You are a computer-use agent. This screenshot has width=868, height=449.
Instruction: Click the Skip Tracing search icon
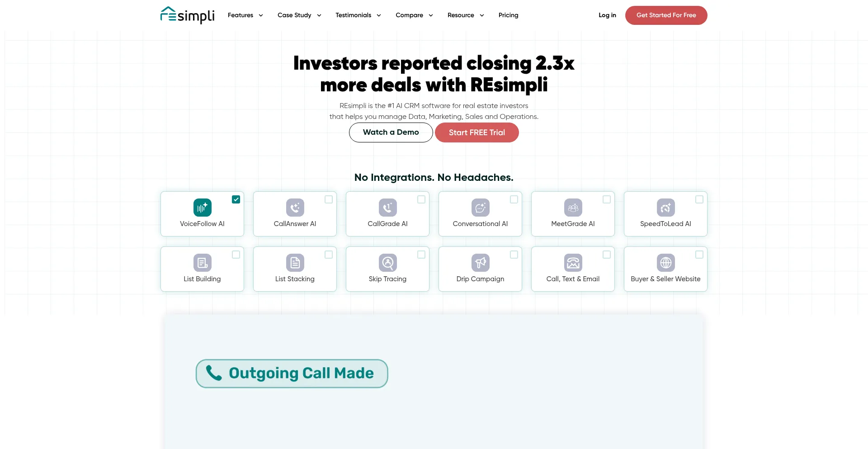click(x=387, y=263)
